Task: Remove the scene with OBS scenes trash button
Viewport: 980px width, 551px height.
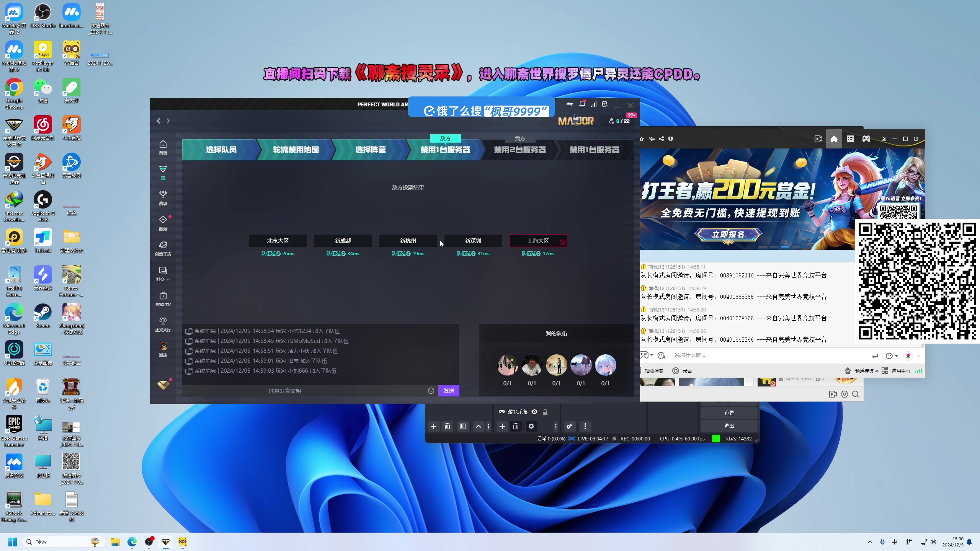Action: click(447, 426)
